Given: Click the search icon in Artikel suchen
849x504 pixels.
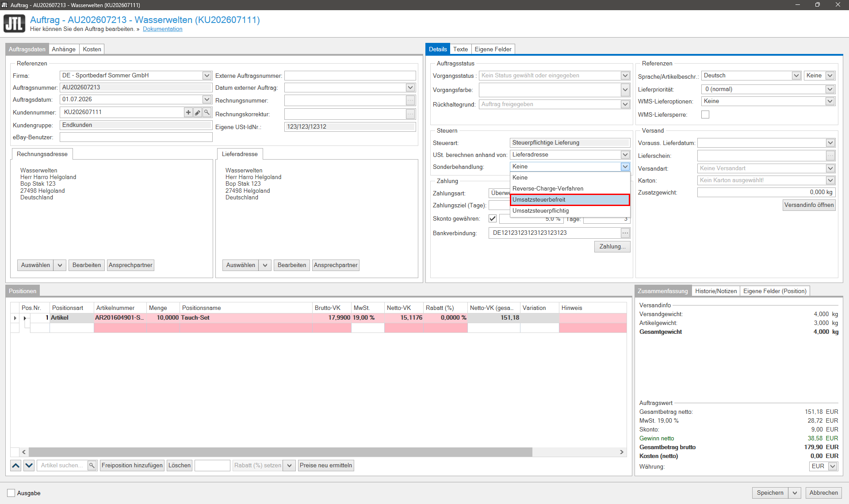Looking at the screenshot, I should coord(92,465).
